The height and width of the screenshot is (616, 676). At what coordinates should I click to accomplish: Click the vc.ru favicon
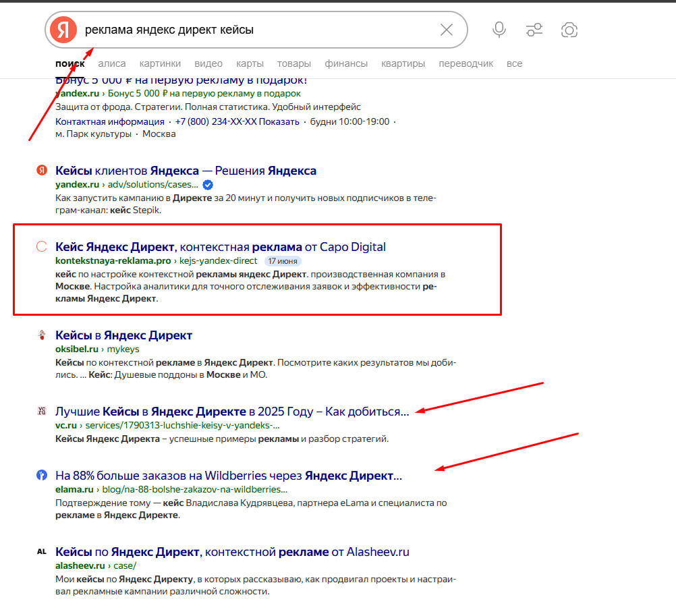[41, 411]
